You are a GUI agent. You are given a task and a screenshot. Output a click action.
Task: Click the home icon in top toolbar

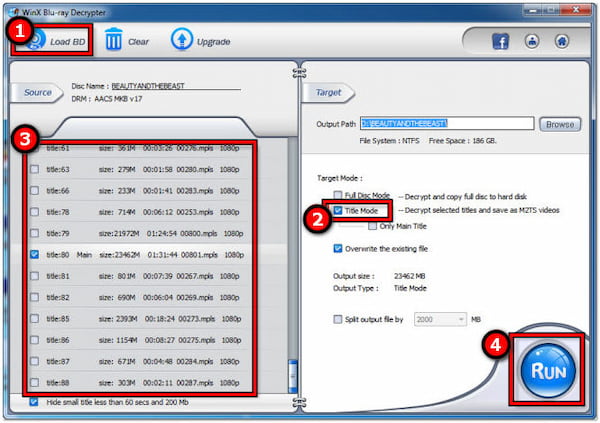pyautogui.click(x=563, y=41)
